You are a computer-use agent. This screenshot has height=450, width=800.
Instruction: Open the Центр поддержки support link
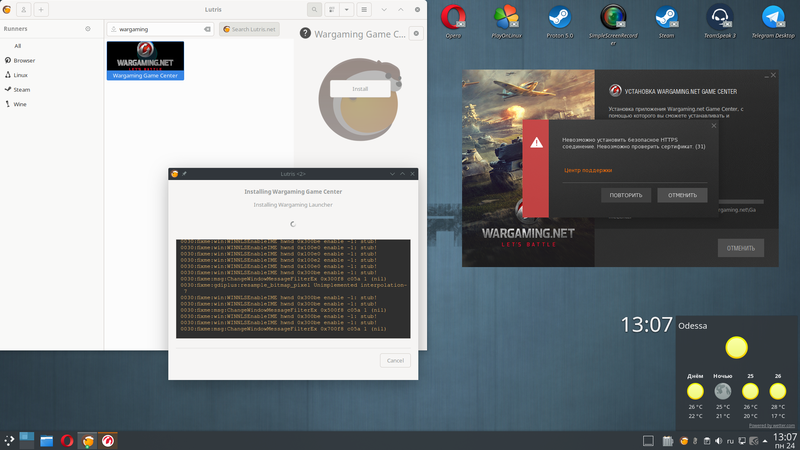(588, 170)
